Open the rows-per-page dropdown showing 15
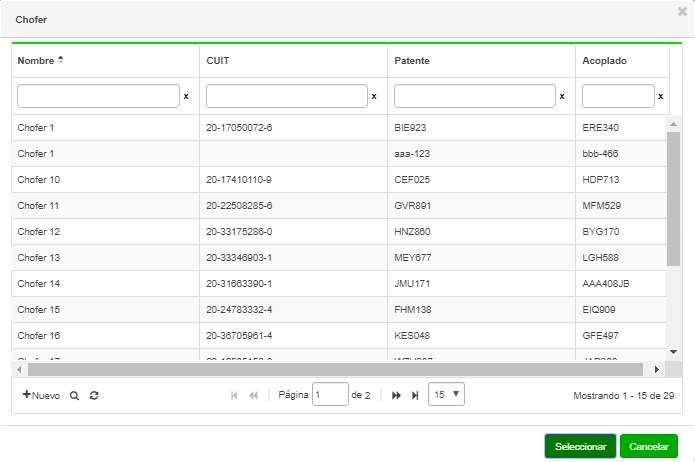The width and height of the screenshot is (695, 462). 446,394
